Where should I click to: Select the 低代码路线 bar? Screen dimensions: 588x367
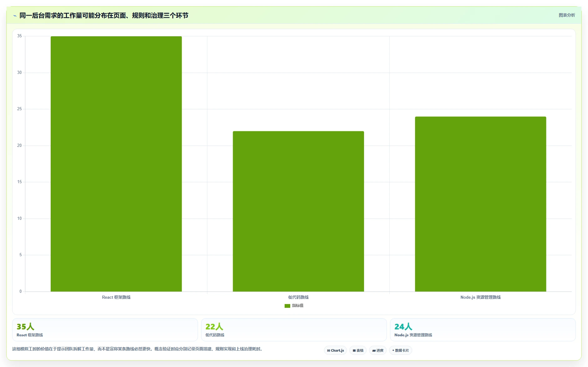pyautogui.click(x=298, y=211)
